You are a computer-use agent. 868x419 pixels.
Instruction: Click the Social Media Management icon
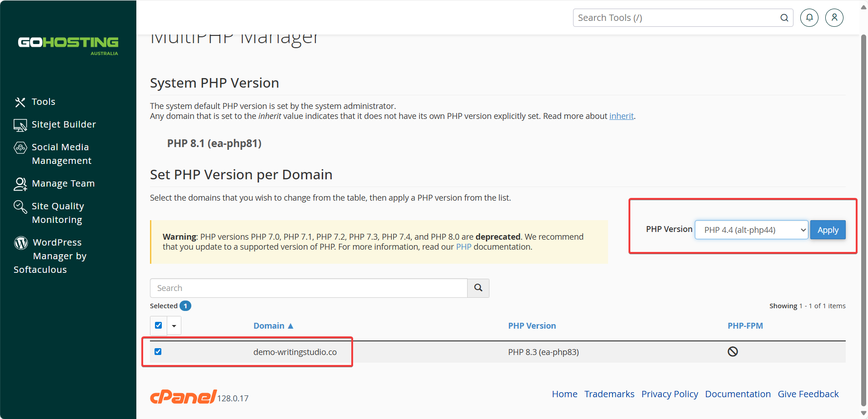pos(20,148)
